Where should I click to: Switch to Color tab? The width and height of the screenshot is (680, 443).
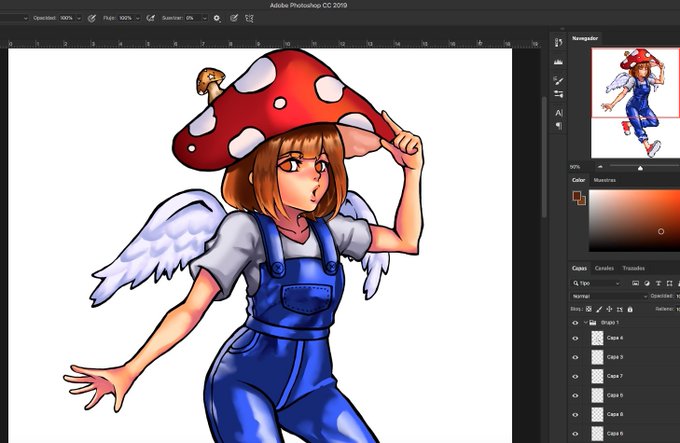point(578,180)
